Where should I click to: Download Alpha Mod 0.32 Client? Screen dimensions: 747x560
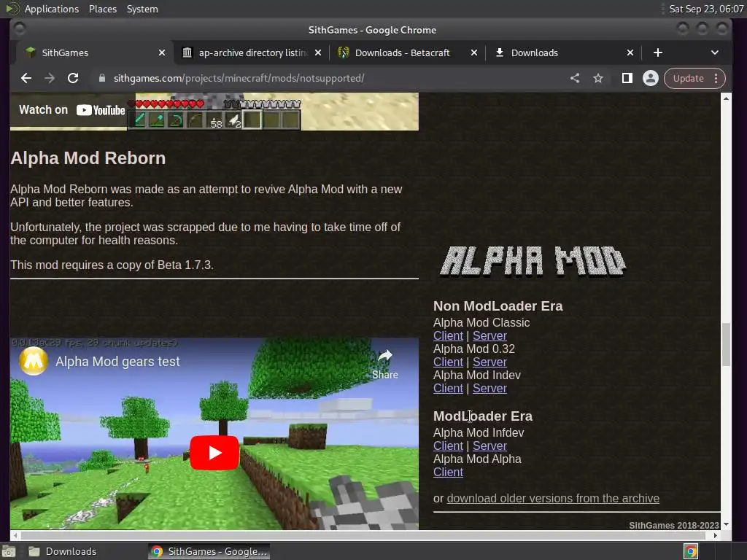tap(448, 362)
